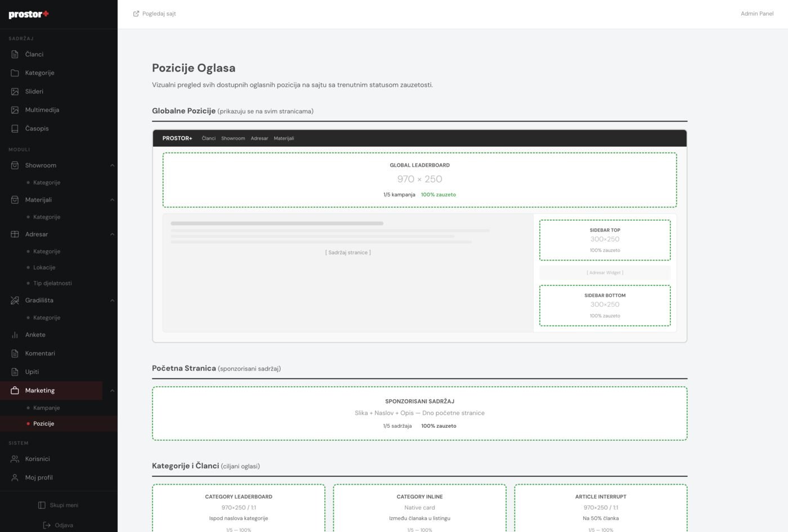Select the Global Leaderboard ad position box
The image size is (788, 532).
(419, 180)
